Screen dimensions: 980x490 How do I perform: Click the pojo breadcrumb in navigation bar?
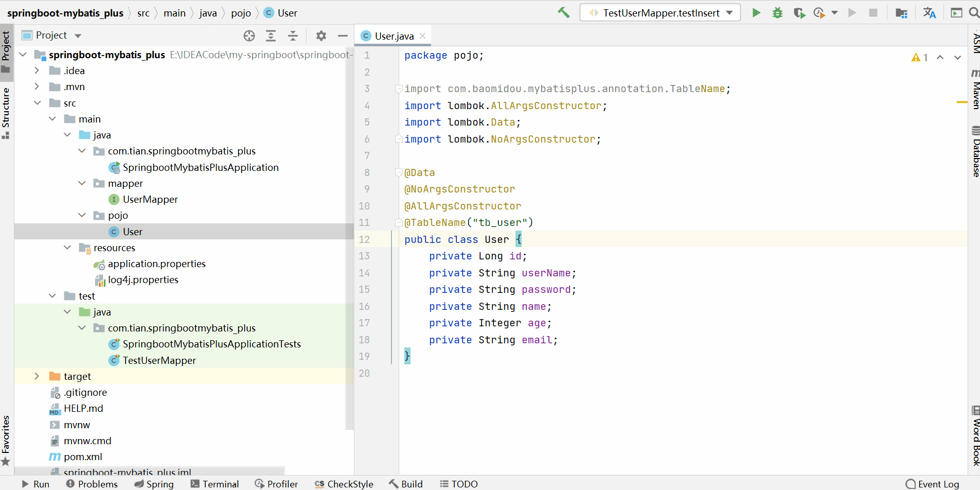(x=241, y=13)
